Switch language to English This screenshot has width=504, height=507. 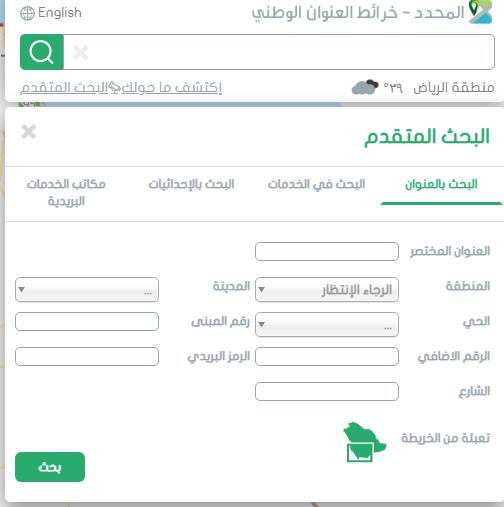point(60,13)
